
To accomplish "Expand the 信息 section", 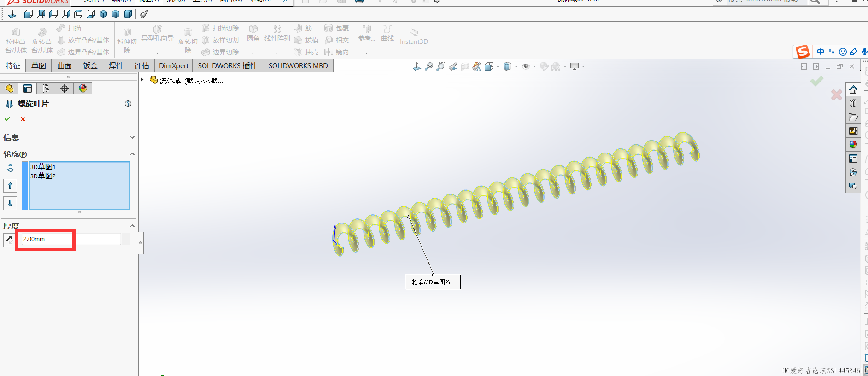I will tap(132, 137).
